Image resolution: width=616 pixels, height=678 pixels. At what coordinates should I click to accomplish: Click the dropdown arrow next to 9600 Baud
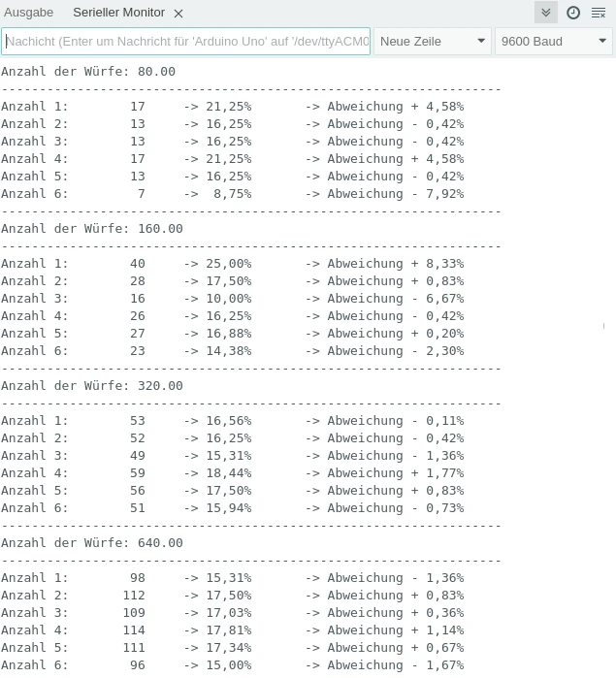(602, 42)
